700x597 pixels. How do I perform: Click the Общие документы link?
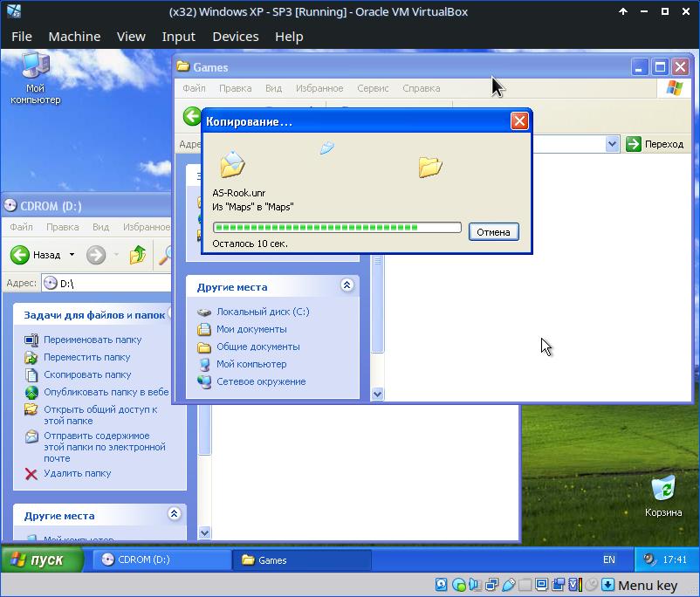tap(258, 347)
